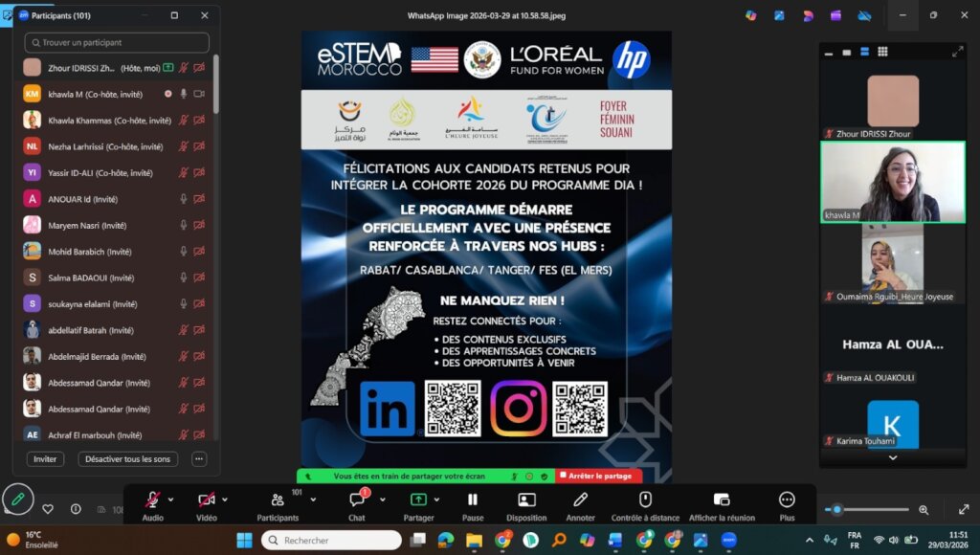Unmute microphone via Audio button
The width and height of the screenshot is (980, 555).
coord(152,505)
